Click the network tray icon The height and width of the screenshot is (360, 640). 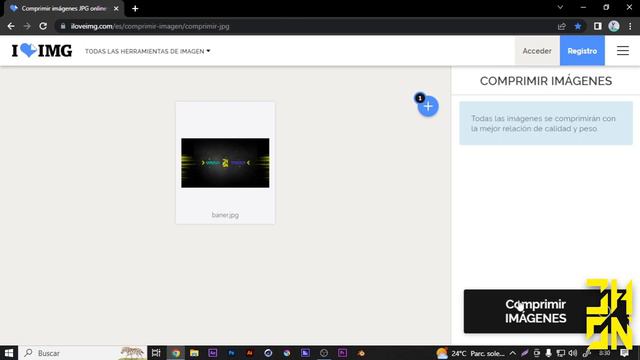pyautogui.click(x=561, y=353)
